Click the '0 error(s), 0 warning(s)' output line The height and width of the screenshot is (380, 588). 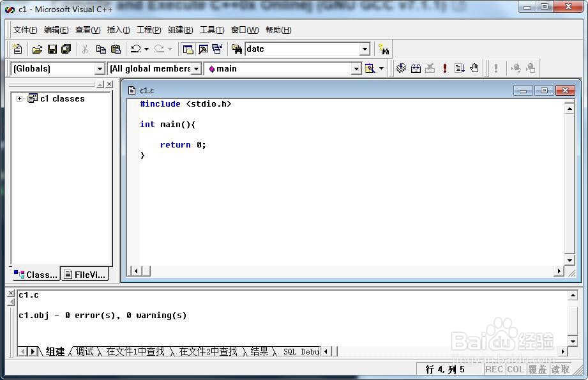(x=126, y=315)
